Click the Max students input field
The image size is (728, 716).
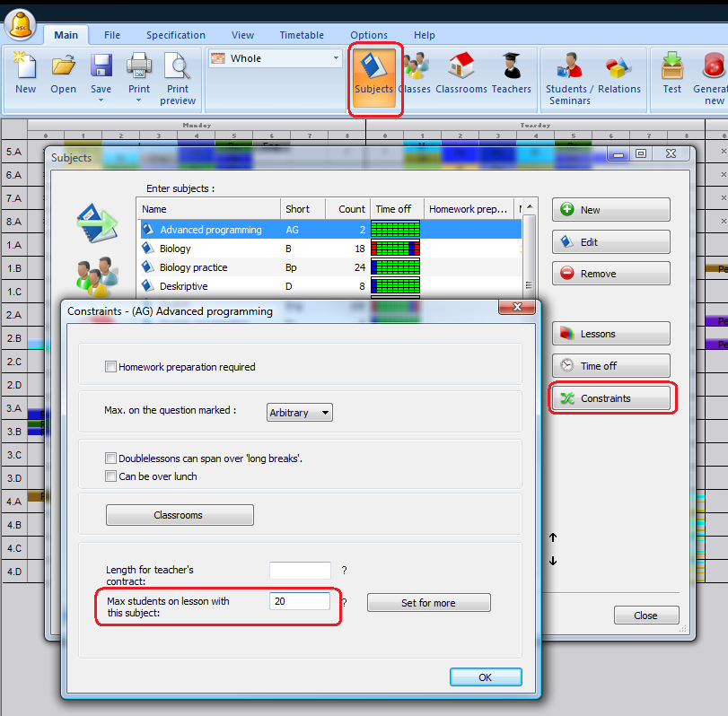click(300, 601)
